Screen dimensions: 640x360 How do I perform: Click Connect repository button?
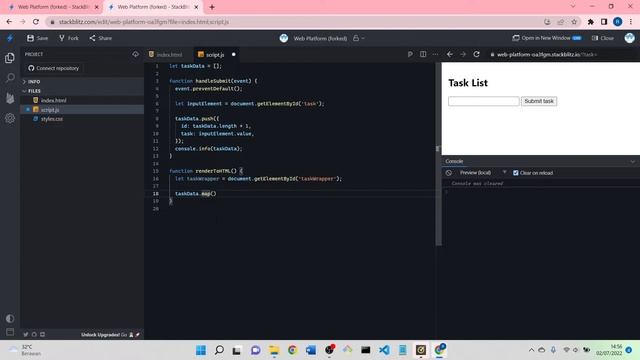pos(53,68)
